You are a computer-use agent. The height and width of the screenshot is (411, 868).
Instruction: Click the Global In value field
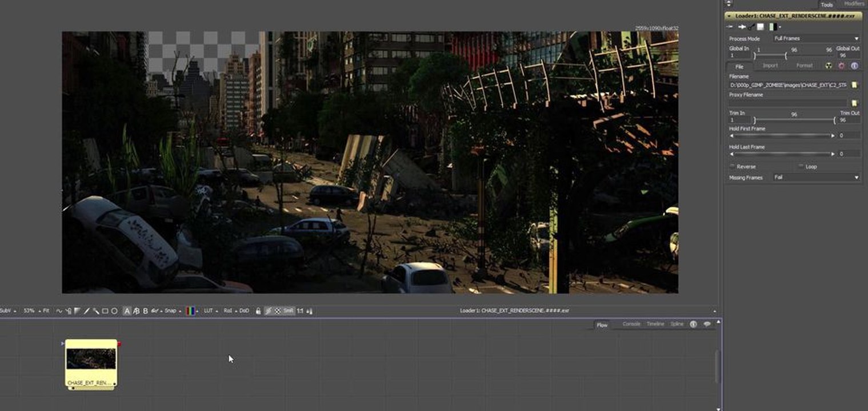pos(739,55)
